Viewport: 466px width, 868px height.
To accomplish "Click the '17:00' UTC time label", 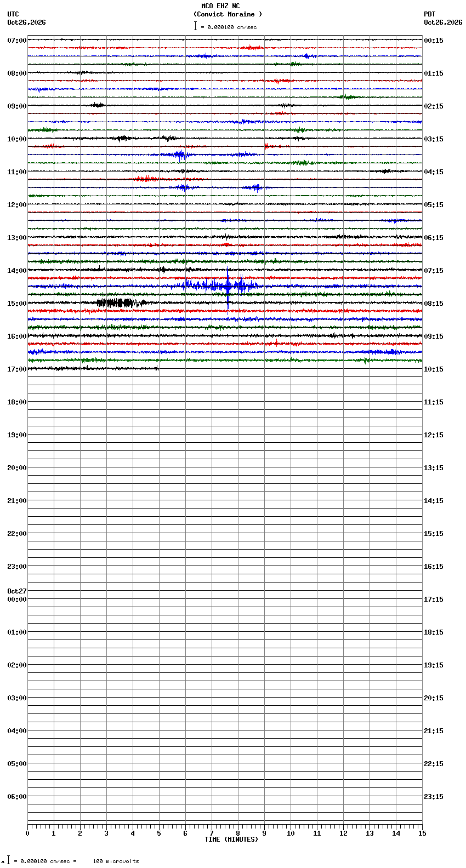I will point(17,369).
